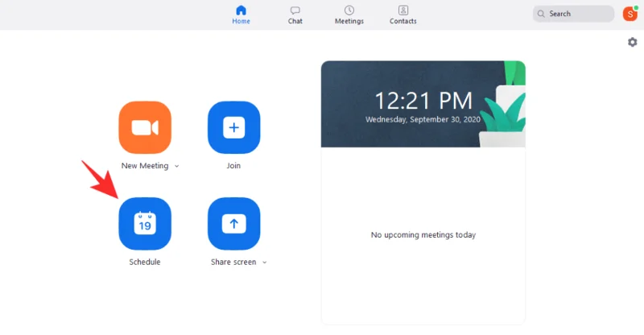This screenshot has height=335, width=644.
Task: Open the Schedule calendar icon
Action: pyautogui.click(x=145, y=223)
